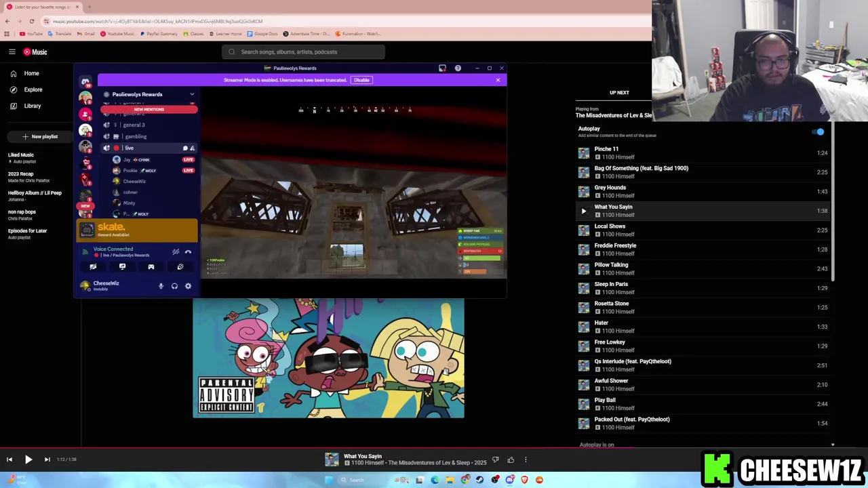Screen dimensions: 868x488
Task: Open the YouTube Music hamburger menu
Action: pos(12,52)
